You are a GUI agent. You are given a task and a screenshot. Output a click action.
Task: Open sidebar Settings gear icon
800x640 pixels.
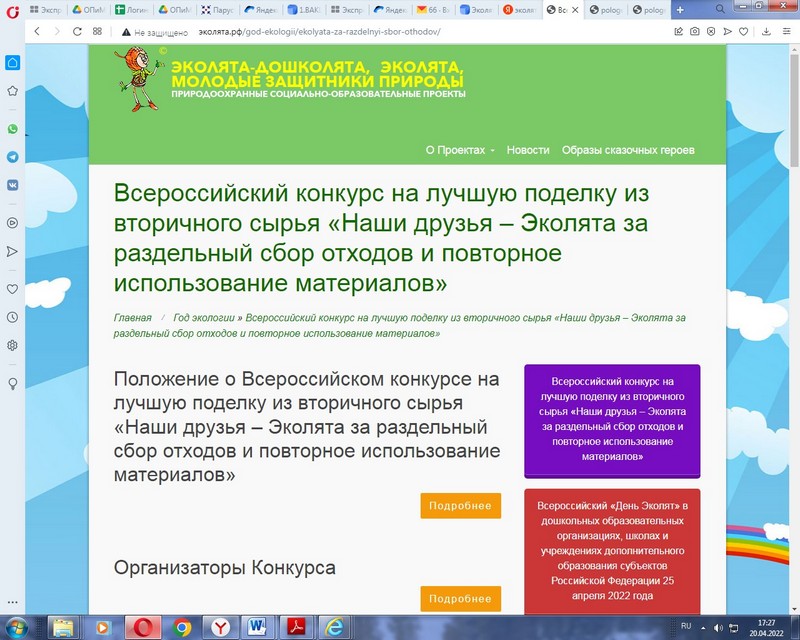pos(12,345)
